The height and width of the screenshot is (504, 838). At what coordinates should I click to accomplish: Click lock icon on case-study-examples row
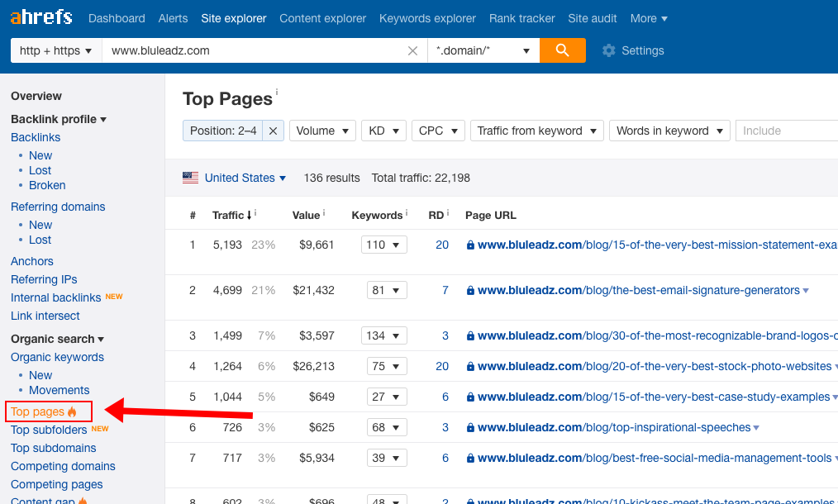coord(470,397)
